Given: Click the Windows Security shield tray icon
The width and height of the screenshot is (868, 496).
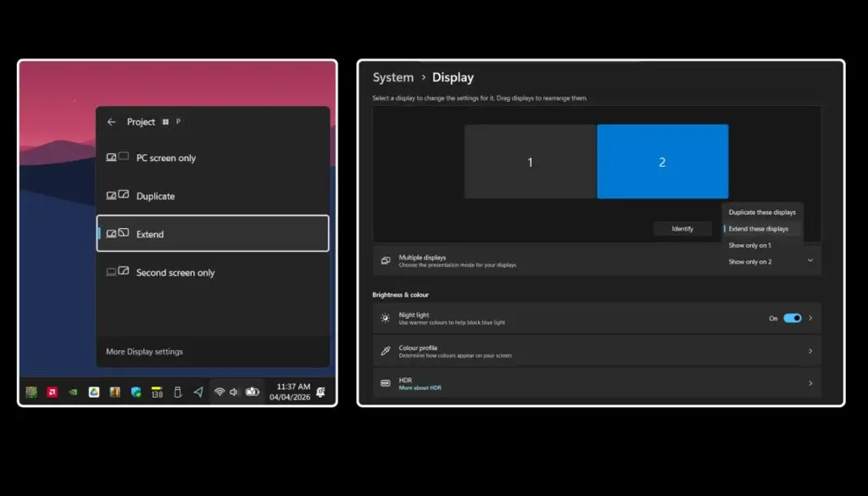Looking at the screenshot, I should (x=136, y=392).
